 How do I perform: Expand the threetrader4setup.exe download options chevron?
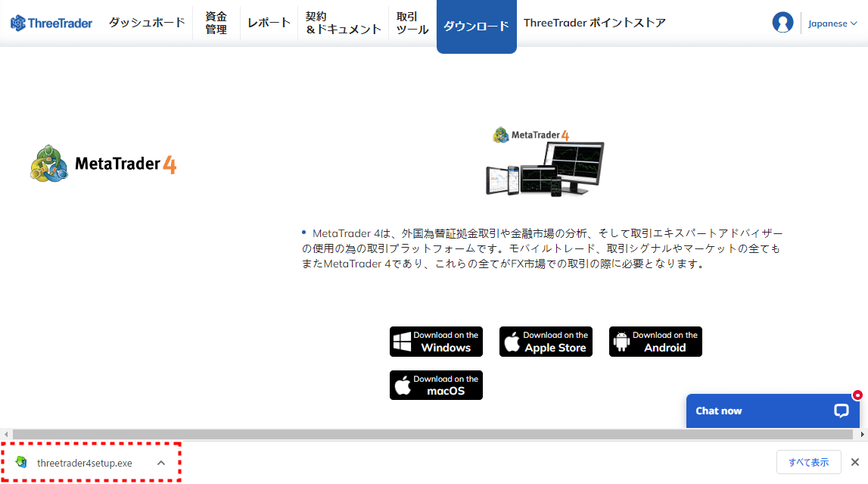(x=161, y=462)
